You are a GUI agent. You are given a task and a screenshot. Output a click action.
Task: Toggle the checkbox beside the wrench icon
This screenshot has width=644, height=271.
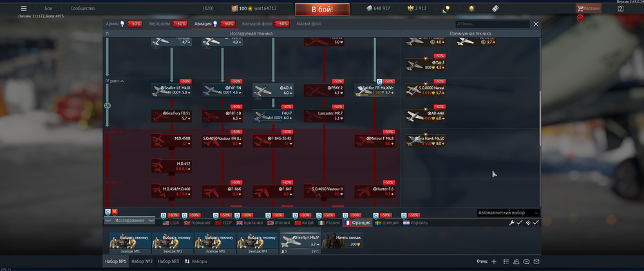[x=520, y=223]
